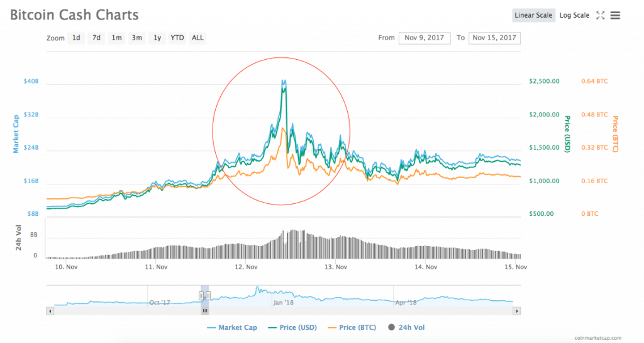Set zoom range to 1d
Screen dimensions: 644x343
[x=76, y=38]
